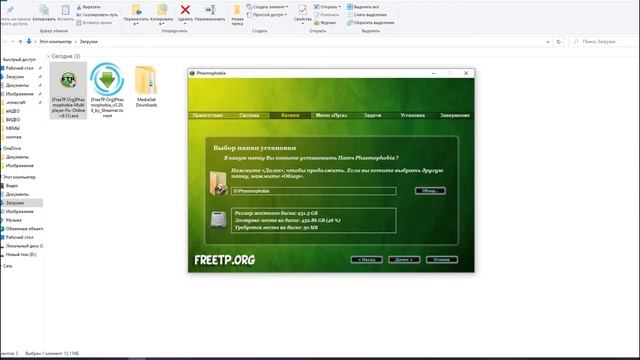Screen dimensions: 640x360
Task: Select the Phasmophobia torrent file icon
Action: (107, 80)
